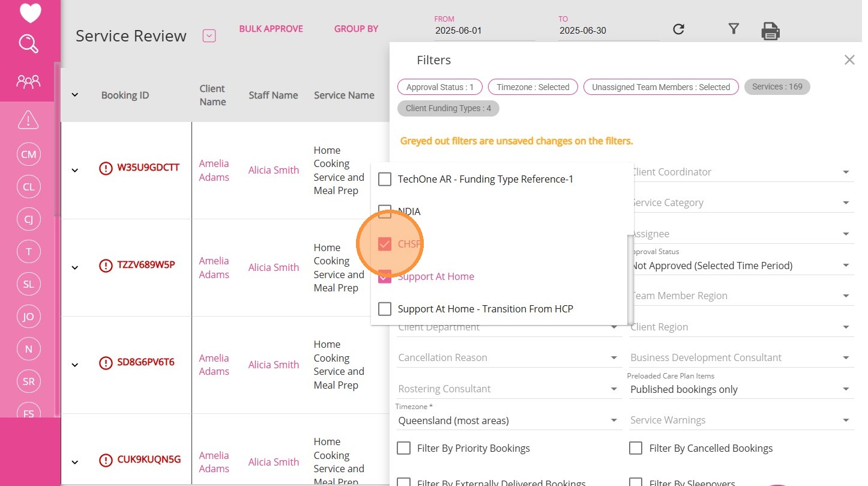Click the funding type list scrollbar
Screen dimensions: 868x486
pos(630,276)
